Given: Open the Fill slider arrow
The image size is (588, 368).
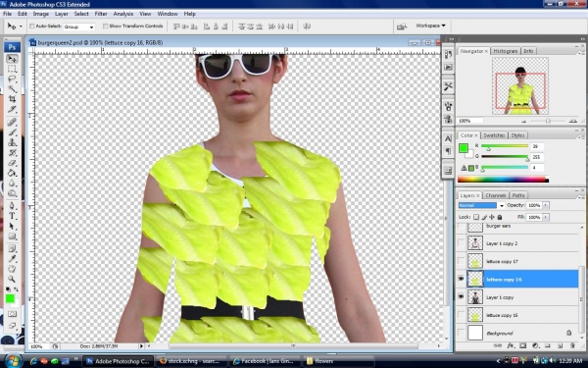Looking at the screenshot, I should click(546, 217).
